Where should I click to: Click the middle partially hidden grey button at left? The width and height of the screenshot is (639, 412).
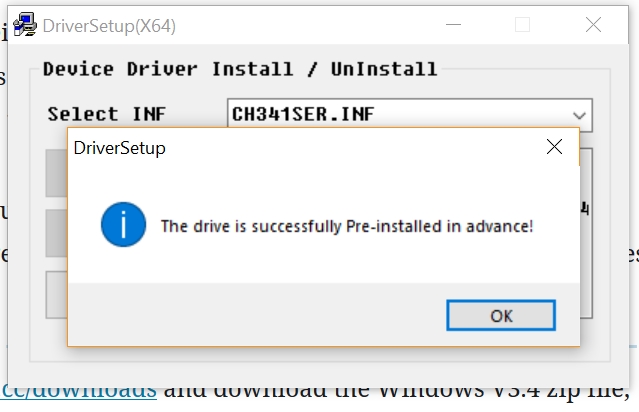(56, 234)
